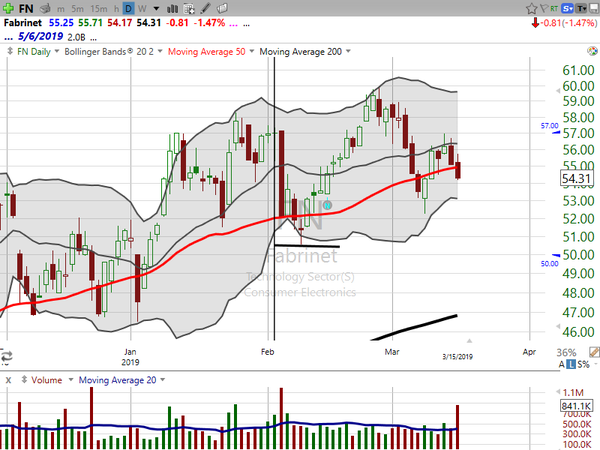Open Moving Average 200 settings
This screenshot has height=450, width=600.
click(x=300, y=51)
